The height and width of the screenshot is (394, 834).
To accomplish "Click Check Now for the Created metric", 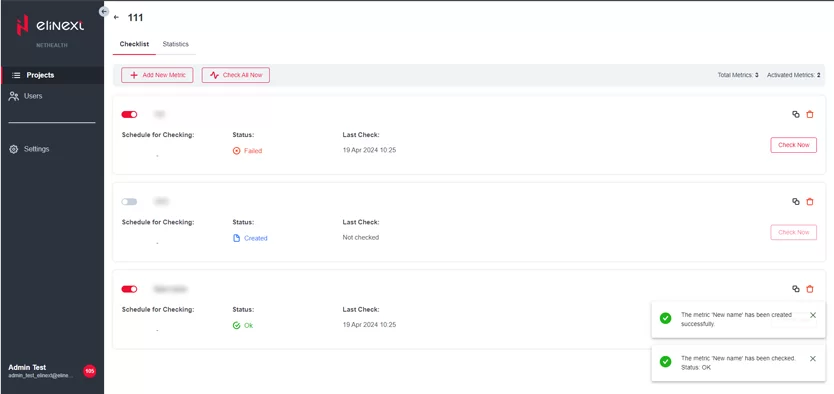I will coord(794,232).
